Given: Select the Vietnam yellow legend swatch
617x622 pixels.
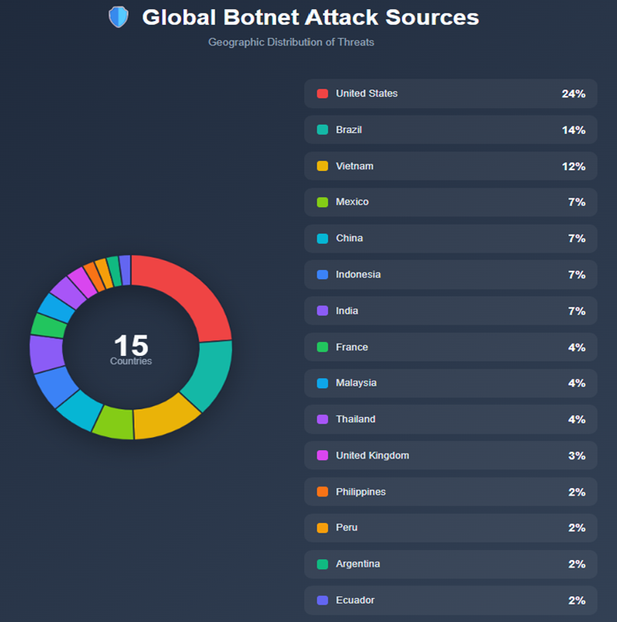Looking at the screenshot, I should (322, 166).
